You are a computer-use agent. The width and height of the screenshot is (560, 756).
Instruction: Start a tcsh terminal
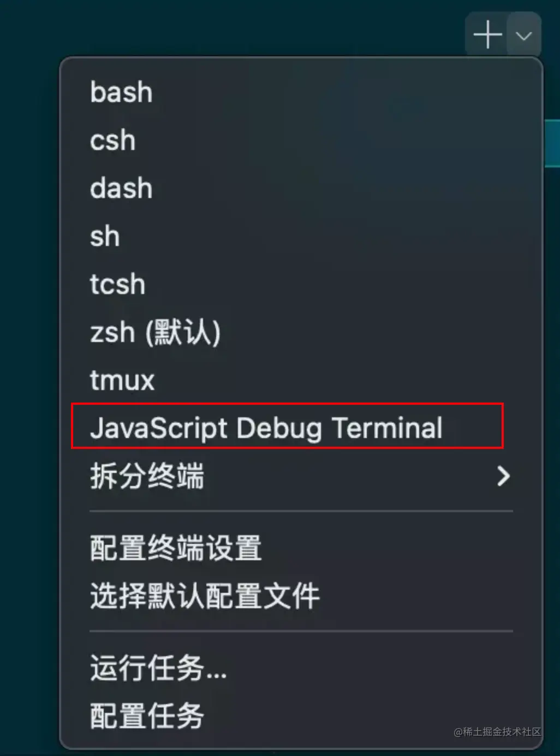pos(118,284)
